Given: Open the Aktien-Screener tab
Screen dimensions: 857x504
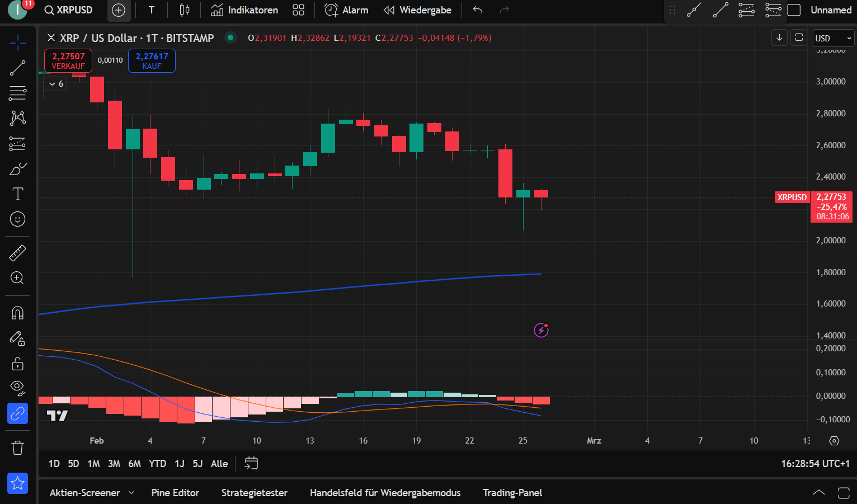Looking at the screenshot, I should point(85,493).
